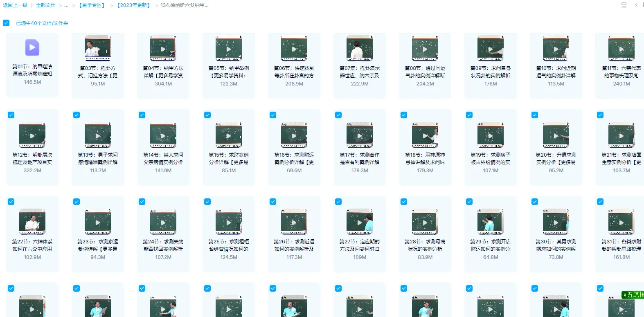Click the 146.5M file size text

(32, 82)
